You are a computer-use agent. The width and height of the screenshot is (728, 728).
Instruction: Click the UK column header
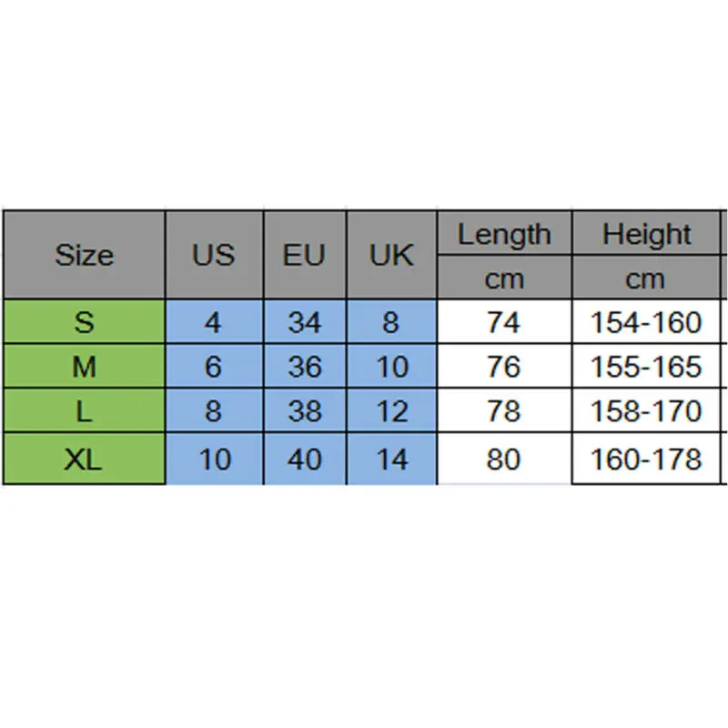tap(391, 255)
